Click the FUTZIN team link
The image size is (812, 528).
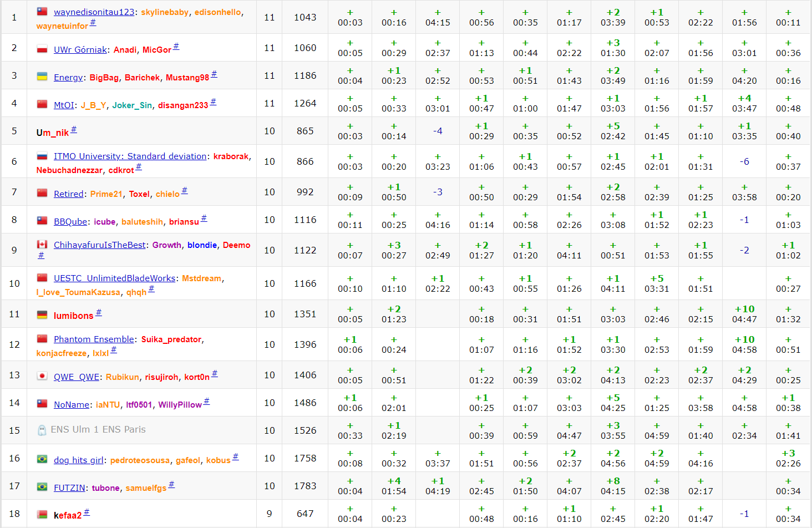pos(69,488)
